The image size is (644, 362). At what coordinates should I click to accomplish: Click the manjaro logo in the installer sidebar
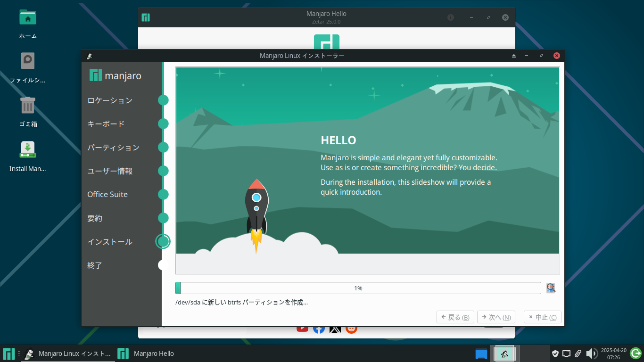115,75
